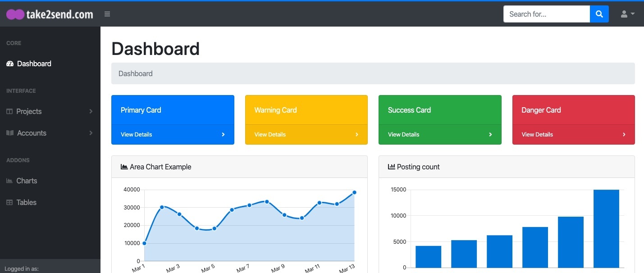Click the Success Card arrow chevron

pos(491,134)
